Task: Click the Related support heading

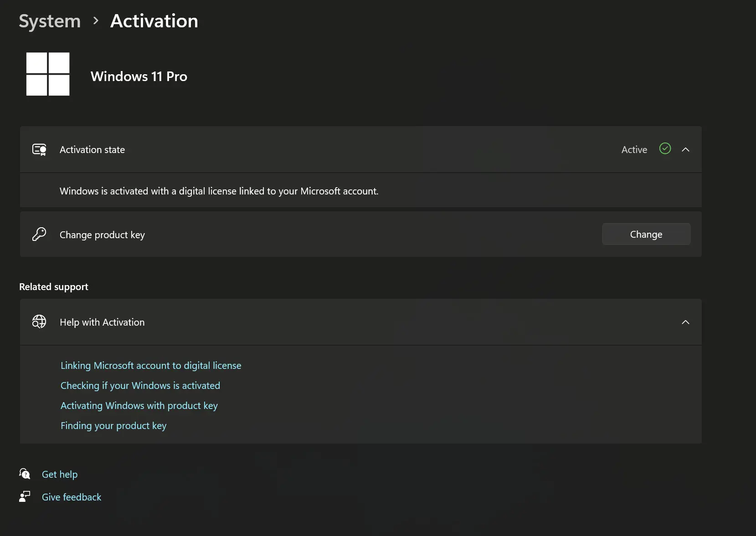Action: click(54, 286)
